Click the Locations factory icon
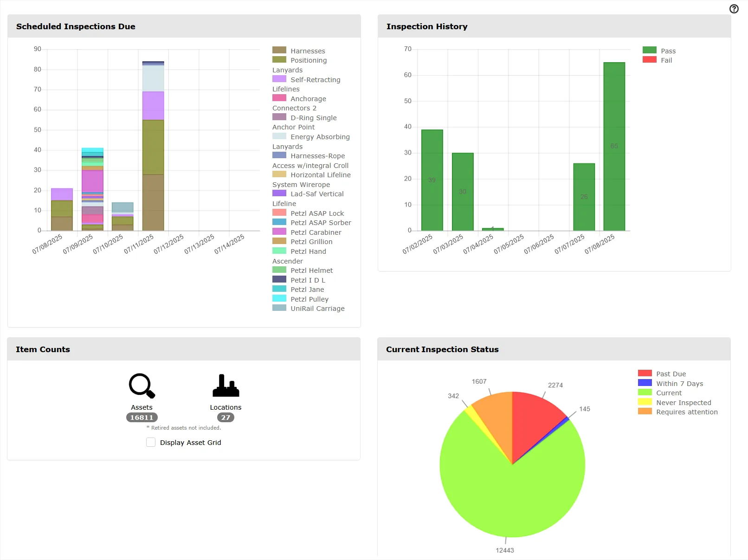This screenshot has height=560, width=748. click(x=226, y=386)
